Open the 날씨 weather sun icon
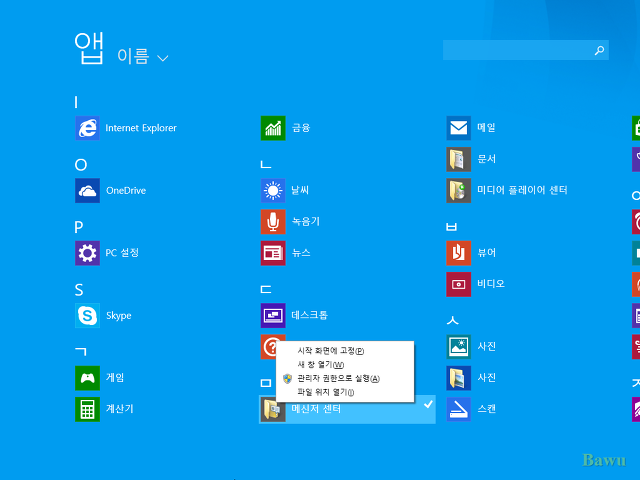Screen dimensions: 640x480 [x=273, y=191]
